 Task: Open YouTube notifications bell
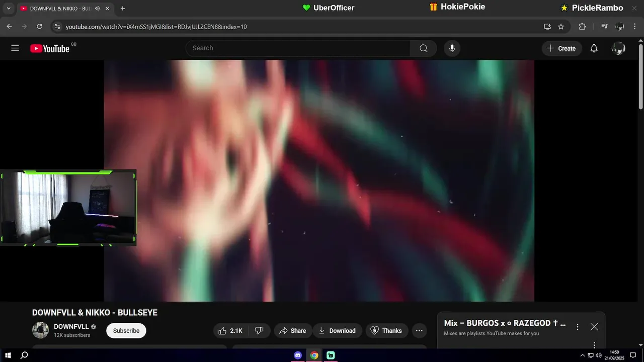[x=594, y=48]
